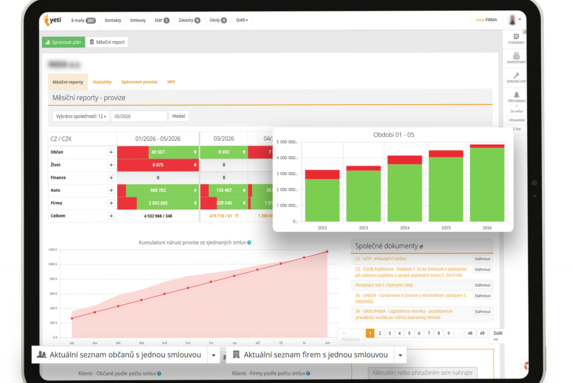Click the E-maily unread count badge
This screenshot has height=383, width=573.
coord(91,20)
